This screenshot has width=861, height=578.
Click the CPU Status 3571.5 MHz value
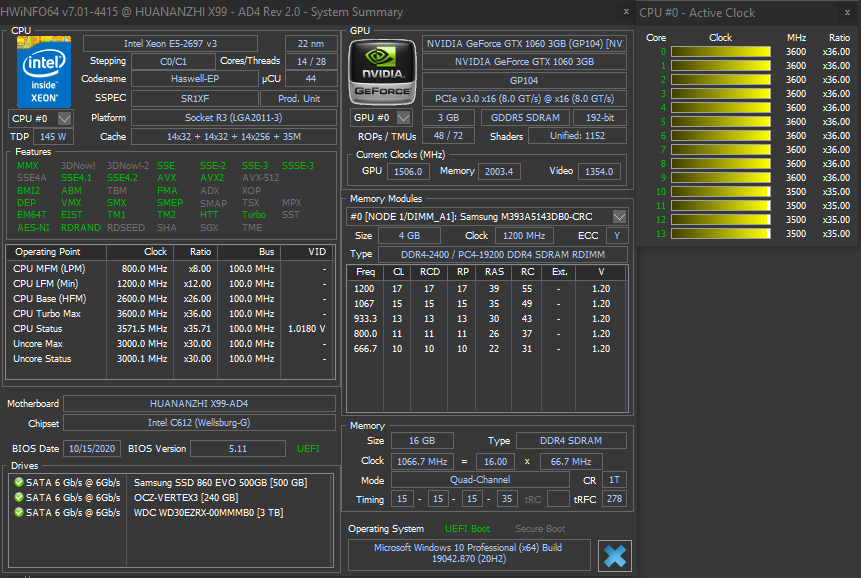click(x=142, y=328)
